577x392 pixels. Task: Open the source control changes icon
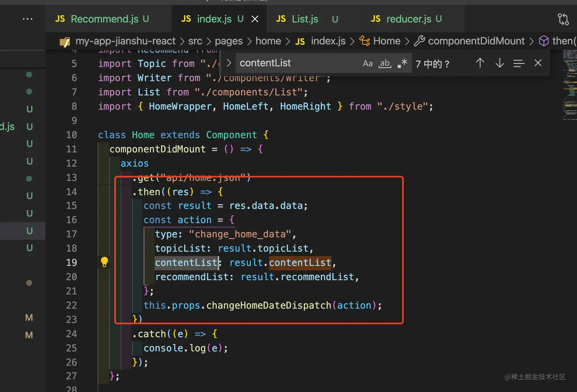tap(563, 19)
